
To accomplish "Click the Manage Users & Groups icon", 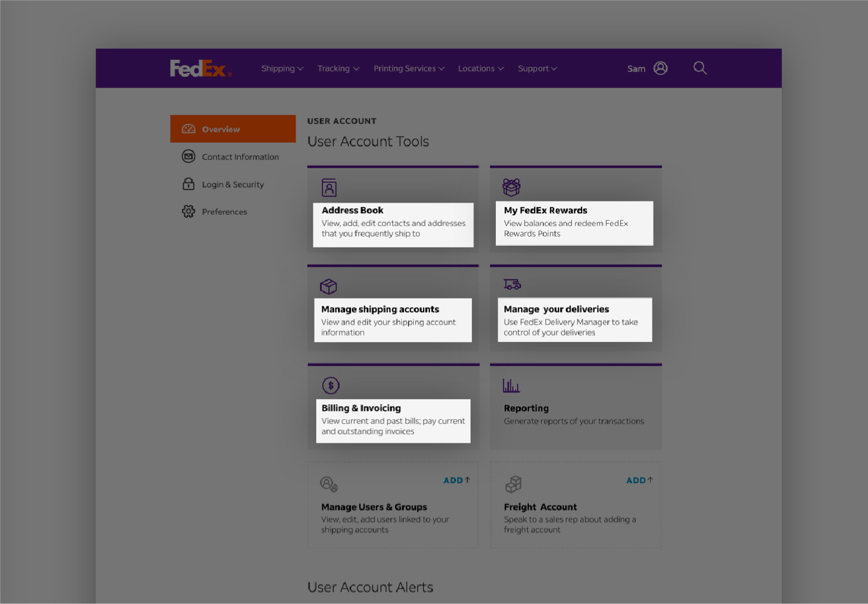I will point(329,484).
